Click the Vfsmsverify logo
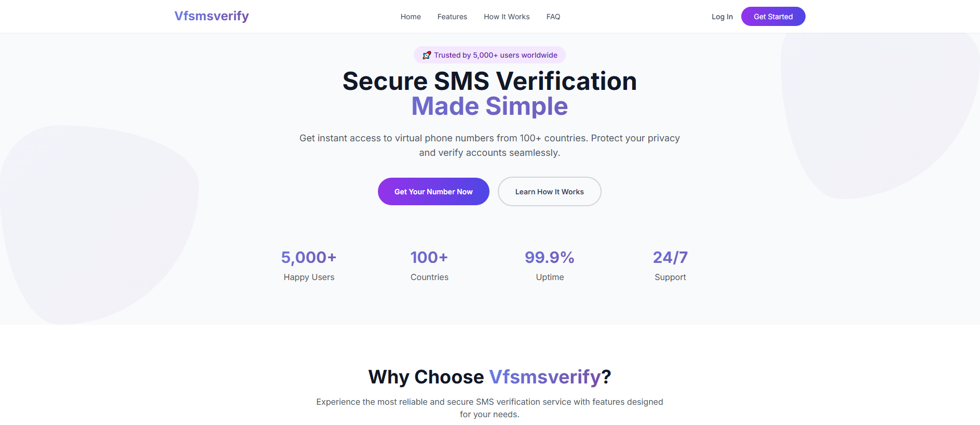This screenshot has width=980, height=425. (212, 16)
